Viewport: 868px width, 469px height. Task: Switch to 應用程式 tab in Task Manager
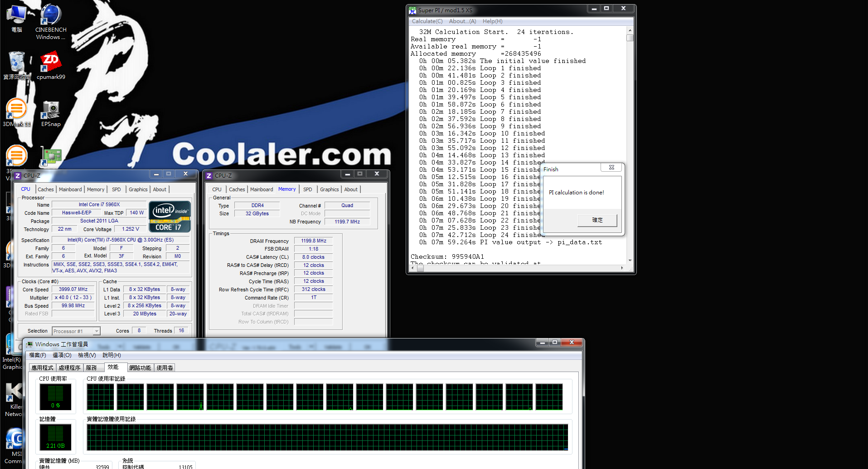pos(43,368)
